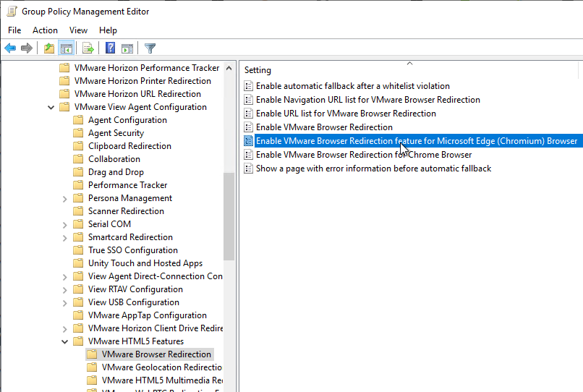
Task: Open the View menu
Action: [x=78, y=30]
